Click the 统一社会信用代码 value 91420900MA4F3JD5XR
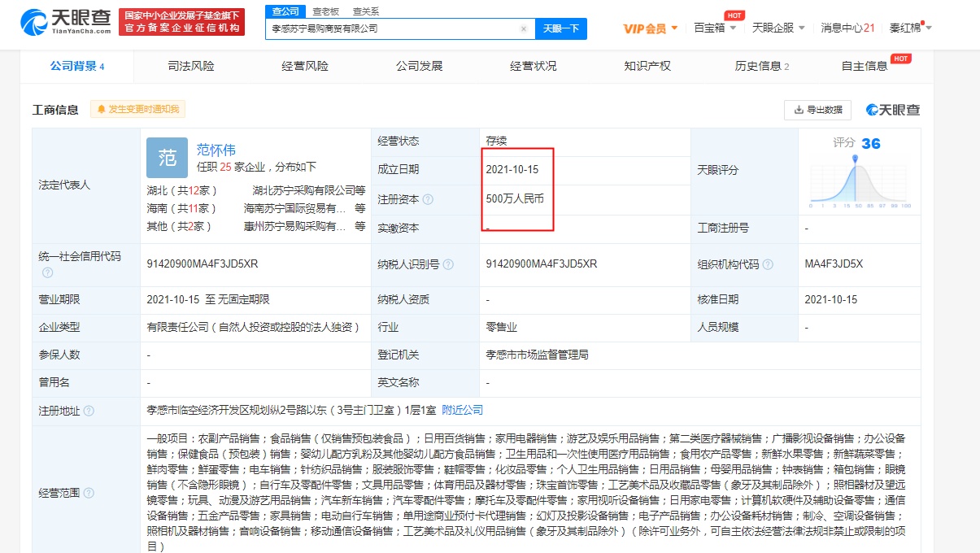This screenshot has width=980, height=553. click(203, 263)
